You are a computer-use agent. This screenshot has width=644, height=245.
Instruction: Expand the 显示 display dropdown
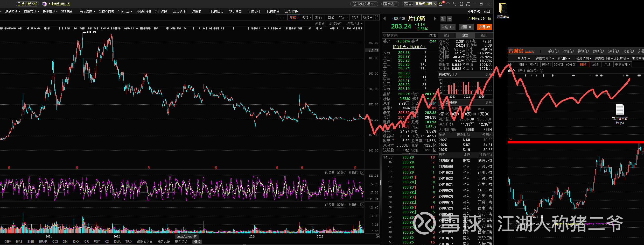click(x=344, y=17)
